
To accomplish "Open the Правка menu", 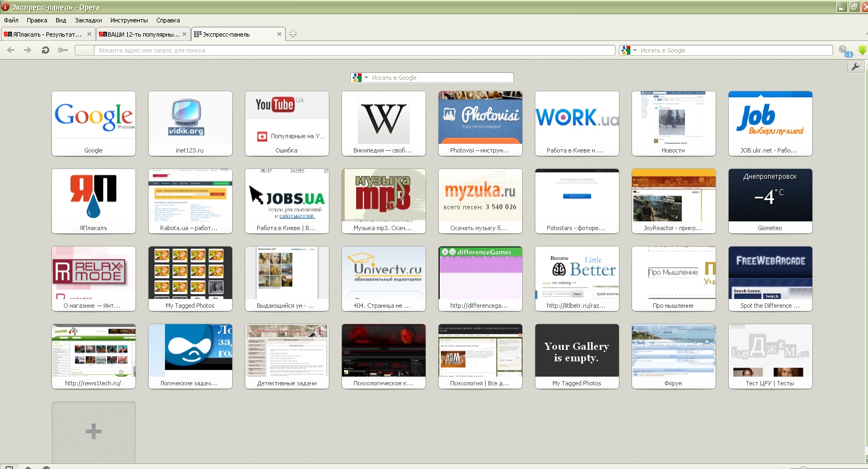I will pos(37,20).
